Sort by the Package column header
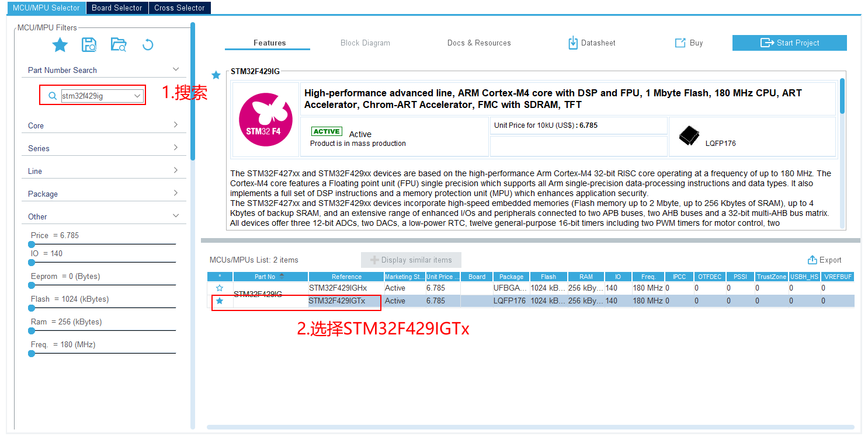 click(511, 277)
